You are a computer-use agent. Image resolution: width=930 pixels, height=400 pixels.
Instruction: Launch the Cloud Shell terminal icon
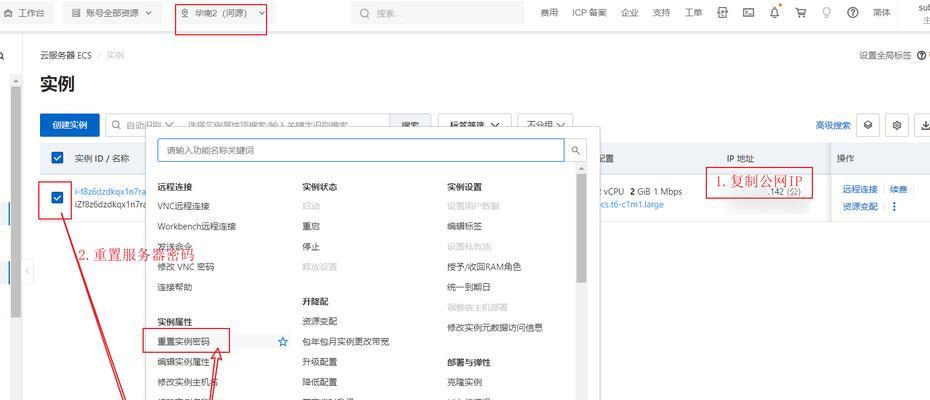(x=749, y=12)
